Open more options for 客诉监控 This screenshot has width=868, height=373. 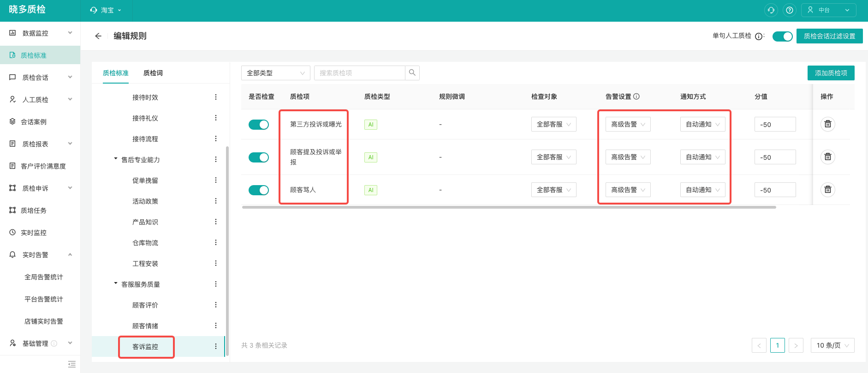point(216,346)
